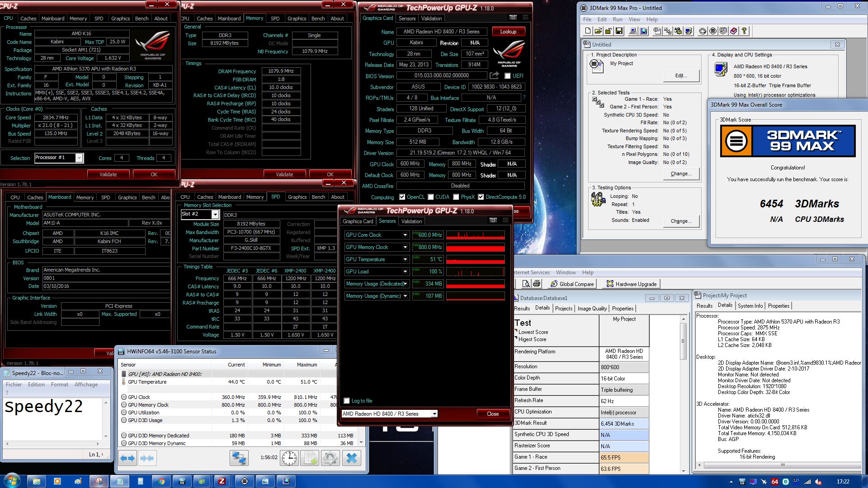Screen dimensions: 868x488
Task: Click New project icon in 3DMark toolbar
Action: click(x=588, y=31)
